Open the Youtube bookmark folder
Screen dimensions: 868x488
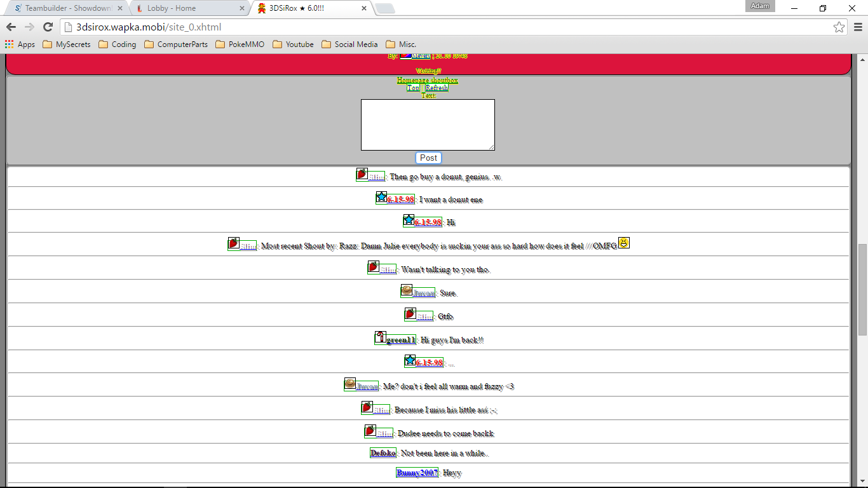point(293,44)
